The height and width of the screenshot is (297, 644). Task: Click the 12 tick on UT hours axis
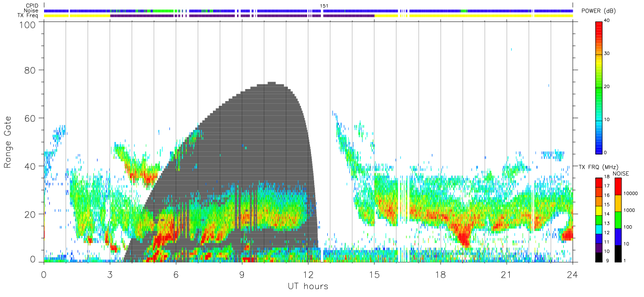308,273
